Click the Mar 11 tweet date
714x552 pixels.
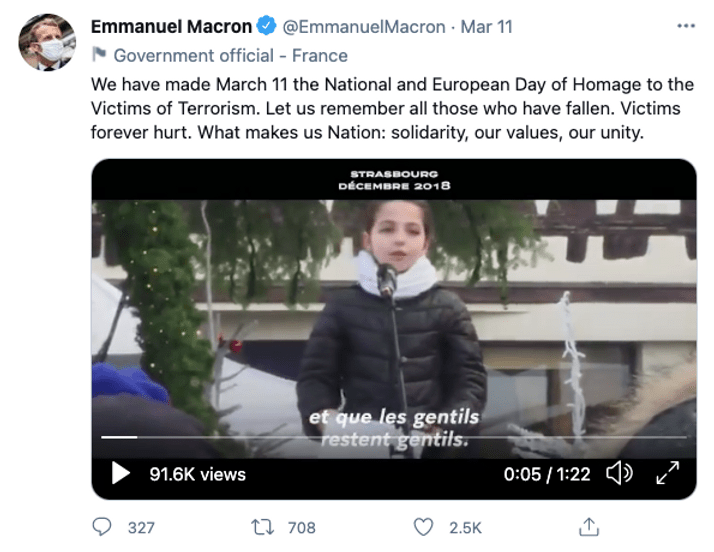[x=487, y=27]
